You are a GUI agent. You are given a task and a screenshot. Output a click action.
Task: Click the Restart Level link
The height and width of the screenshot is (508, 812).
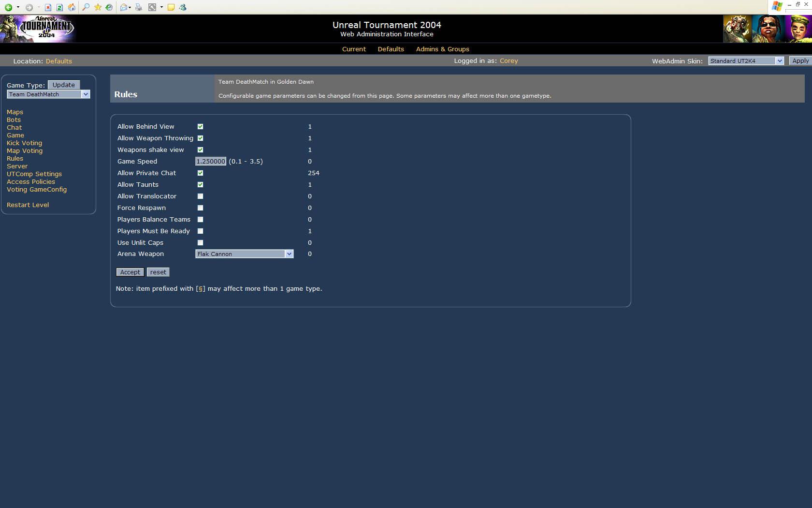(28, 205)
